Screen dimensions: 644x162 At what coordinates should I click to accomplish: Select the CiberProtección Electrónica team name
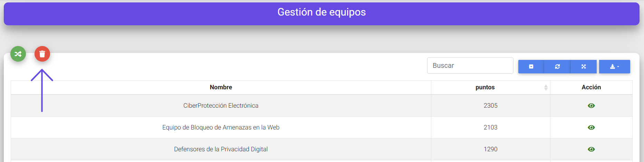(x=221, y=106)
